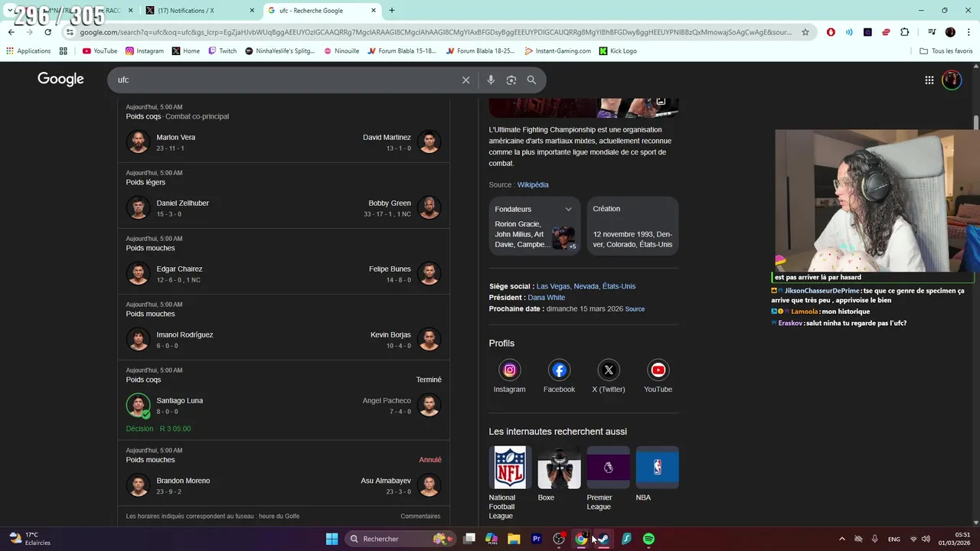Open the volume control in the system tray
This screenshot has height=551, width=980.
926,539
